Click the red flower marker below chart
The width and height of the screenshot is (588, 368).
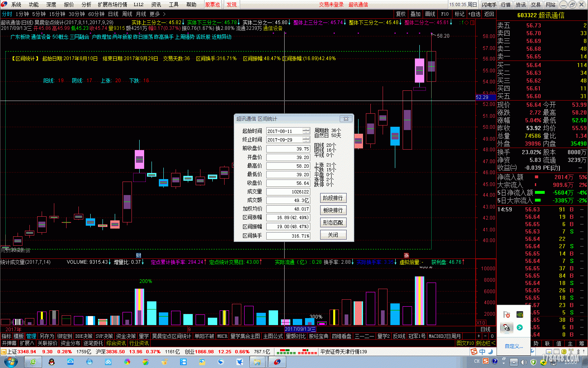coord(406,256)
